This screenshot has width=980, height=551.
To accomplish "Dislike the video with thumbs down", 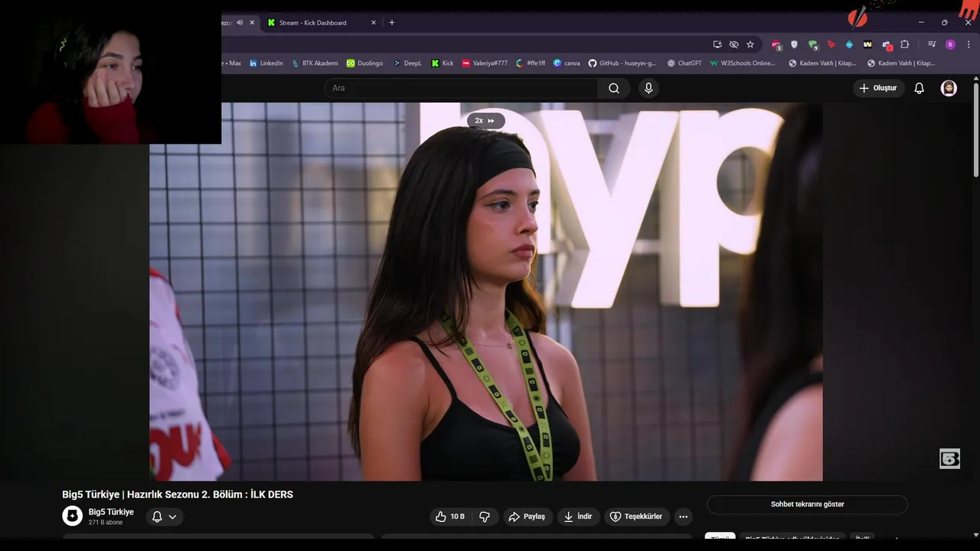I will click(485, 517).
